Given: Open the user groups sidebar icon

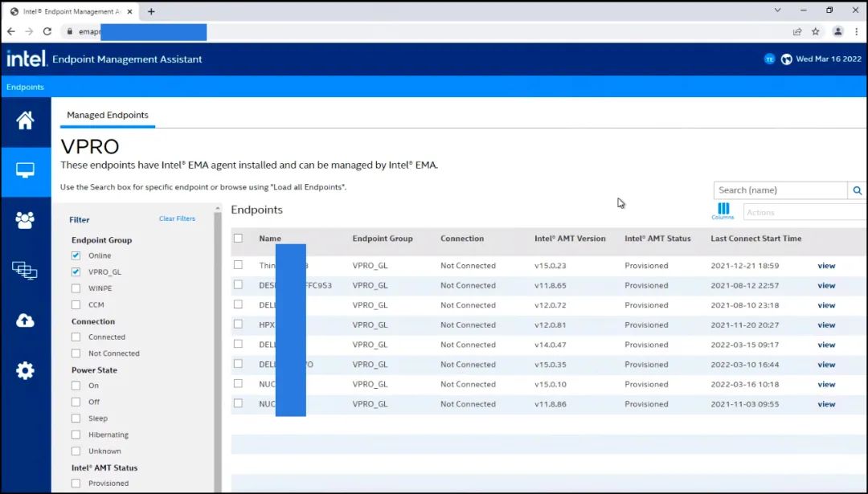Looking at the screenshot, I should pos(25,220).
